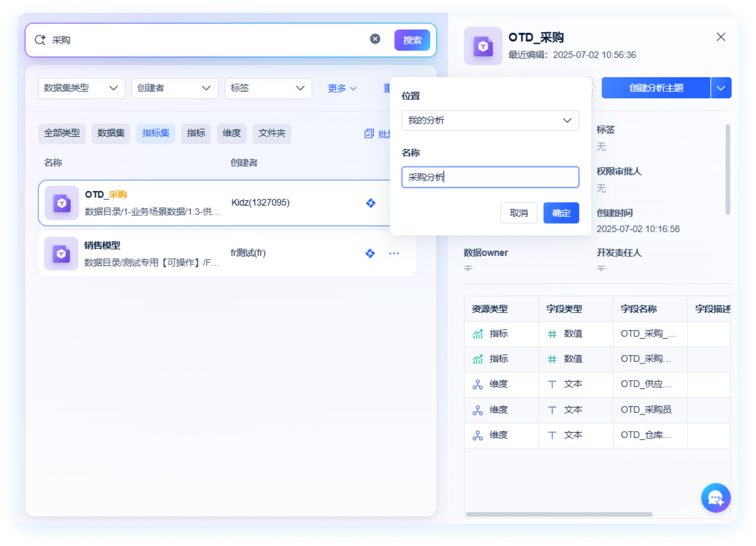Expand the 我的分析 location dropdown
This screenshot has height=546, width=756.
490,120
